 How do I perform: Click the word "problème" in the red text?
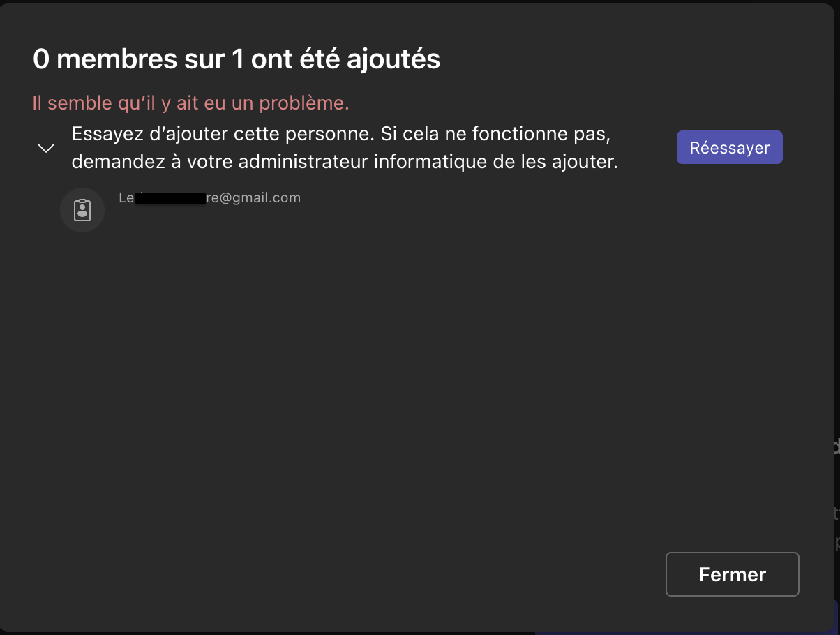pyautogui.click(x=303, y=103)
